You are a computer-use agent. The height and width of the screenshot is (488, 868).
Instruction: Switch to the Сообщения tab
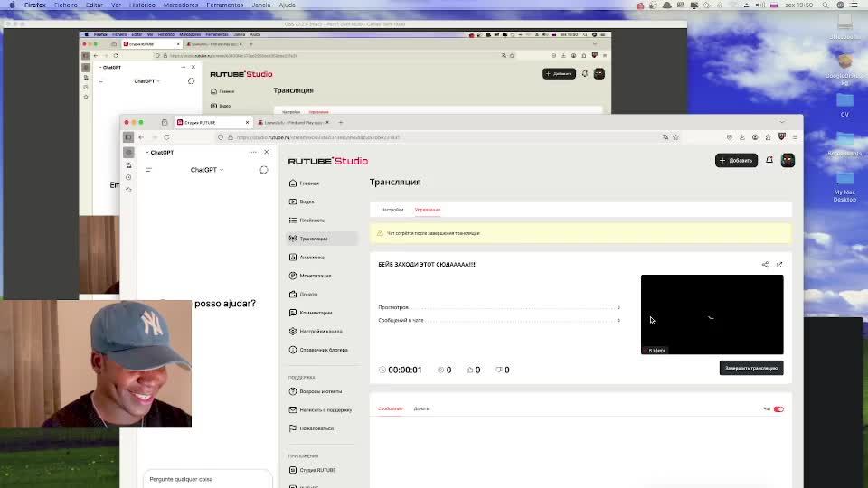coord(391,408)
